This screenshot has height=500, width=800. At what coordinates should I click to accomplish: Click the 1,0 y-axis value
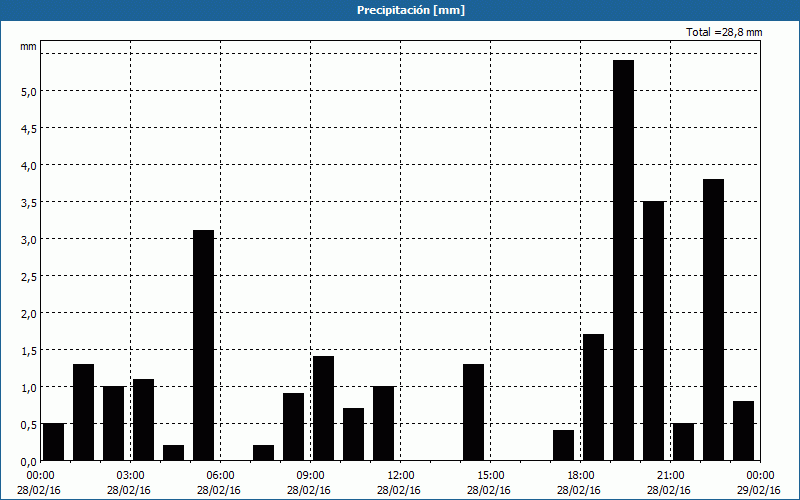tap(29, 388)
